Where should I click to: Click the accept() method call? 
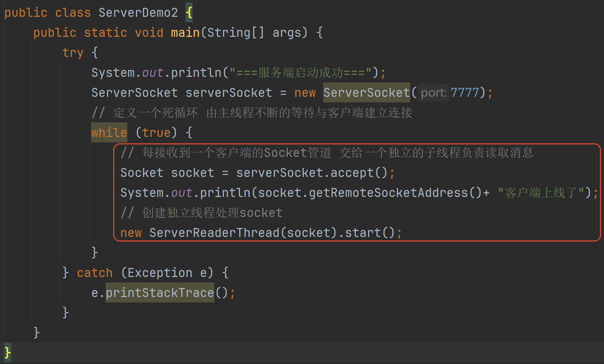click(352, 173)
